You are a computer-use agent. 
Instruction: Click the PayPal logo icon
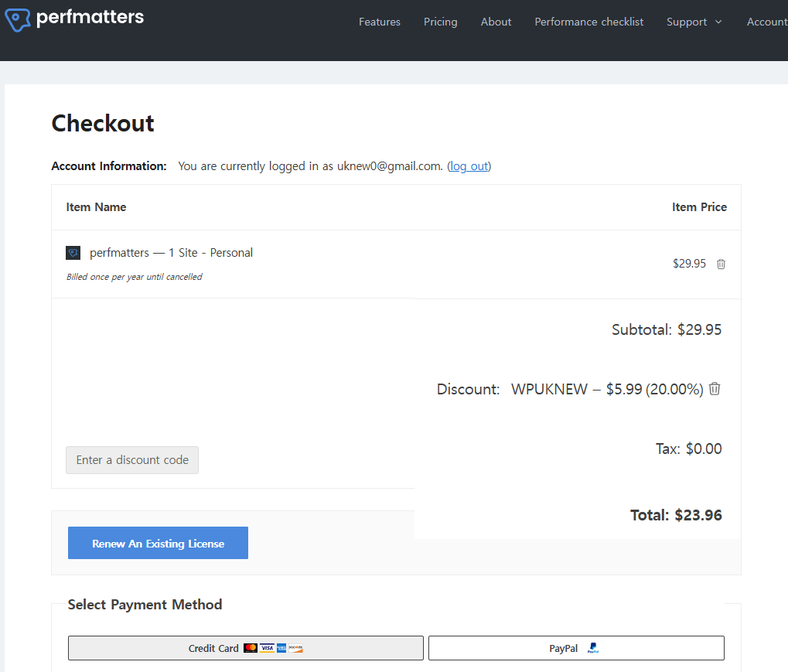[593, 648]
